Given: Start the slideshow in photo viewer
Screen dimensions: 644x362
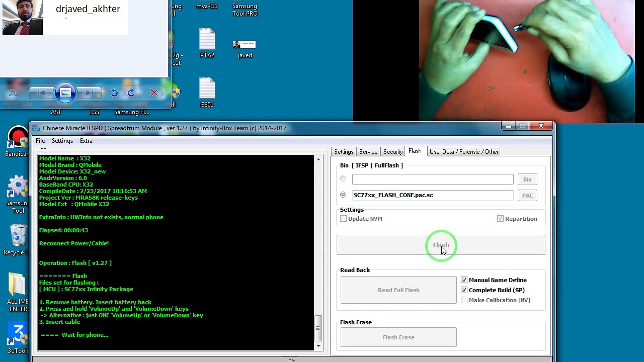Looking at the screenshot, I should pyautogui.click(x=65, y=93).
